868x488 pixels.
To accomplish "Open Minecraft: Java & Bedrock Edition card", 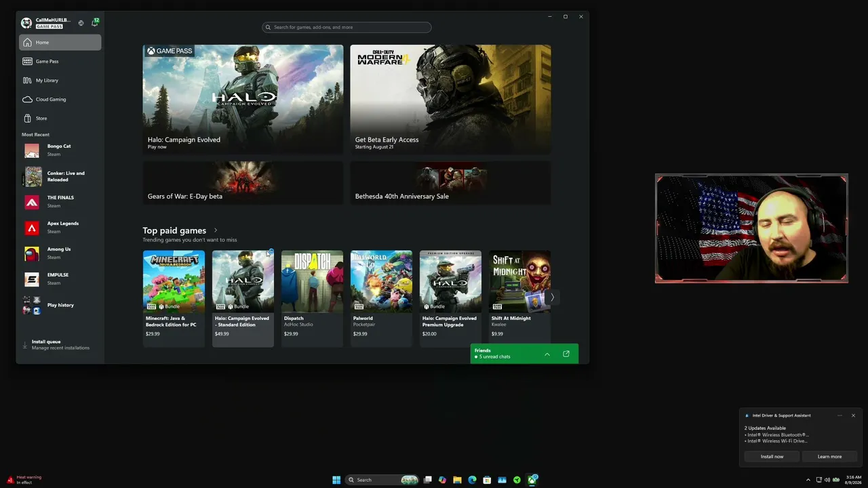I will click(x=174, y=299).
